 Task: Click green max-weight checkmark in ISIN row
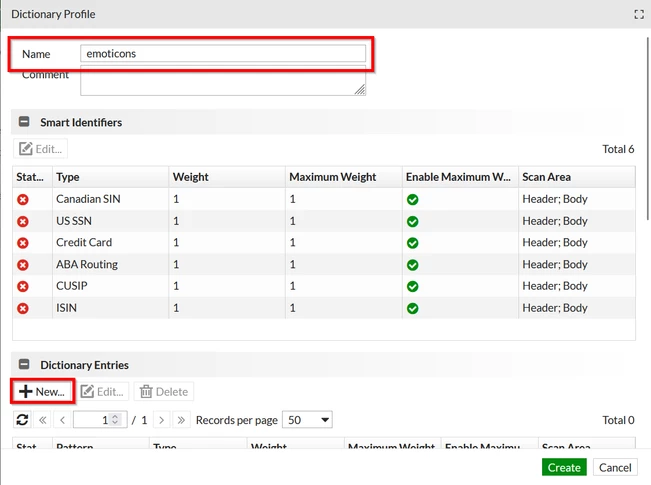412,308
